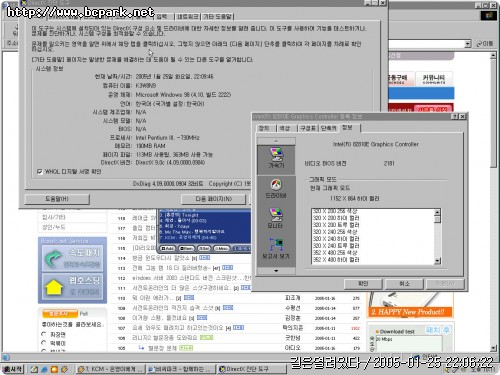Viewport: 500px width, 375px height.
Task: Select the 드라이버 driver icon in Intel dialog
Action: 276,189
